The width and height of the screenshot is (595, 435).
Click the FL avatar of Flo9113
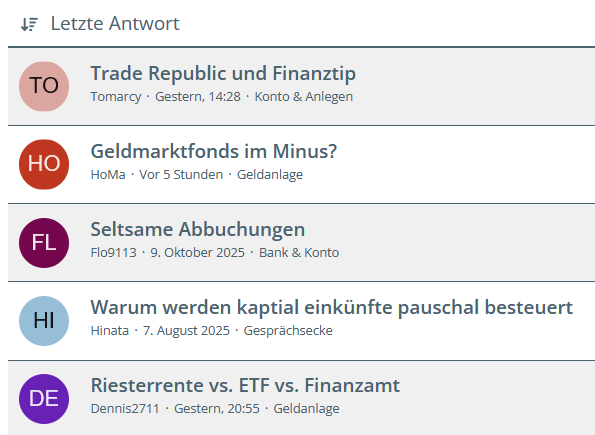click(44, 243)
